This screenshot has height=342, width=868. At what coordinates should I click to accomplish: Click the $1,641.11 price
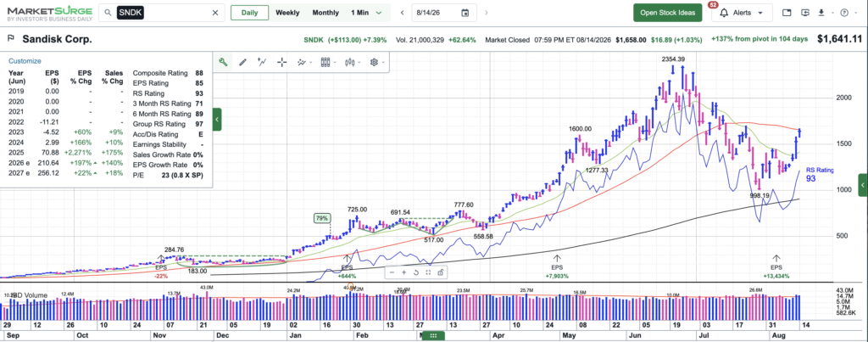839,39
